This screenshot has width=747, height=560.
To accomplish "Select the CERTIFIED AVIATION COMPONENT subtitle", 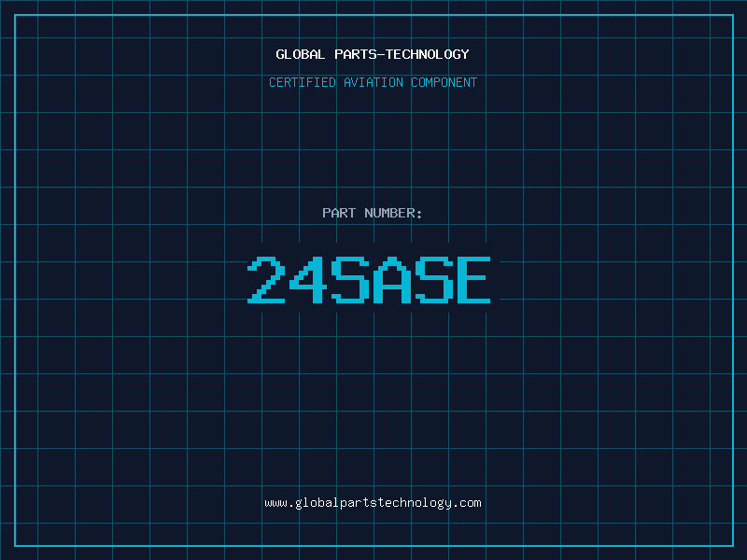I will 373,82.
